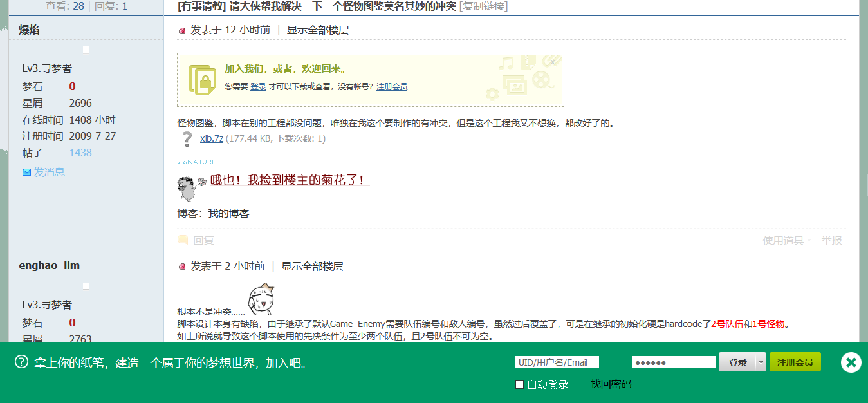This screenshot has height=403, width=868.
Task: Click 回复 under 爆焰's post
Action: pos(203,240)
